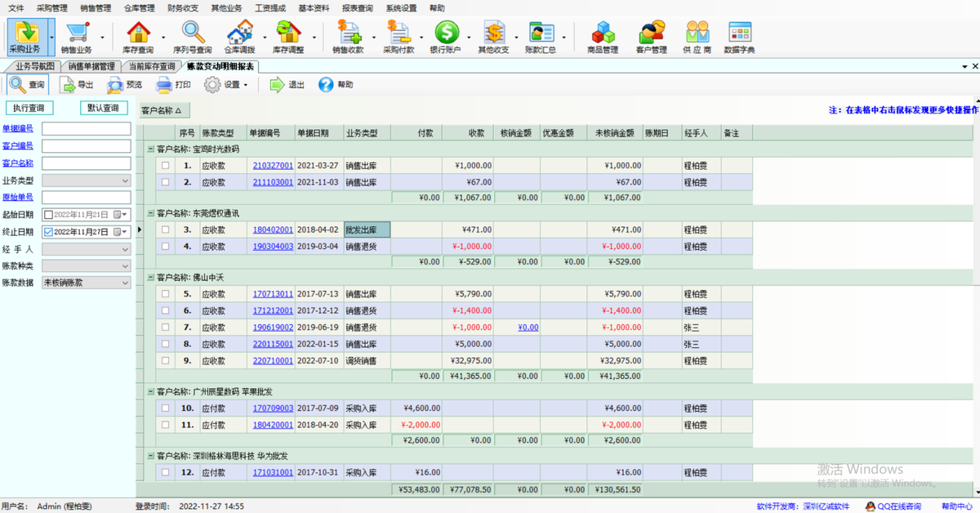This screenshot has height=513, width=980.
Task: Click the 序列号查询 magnifier icon
Action: (x=192, y=33)
